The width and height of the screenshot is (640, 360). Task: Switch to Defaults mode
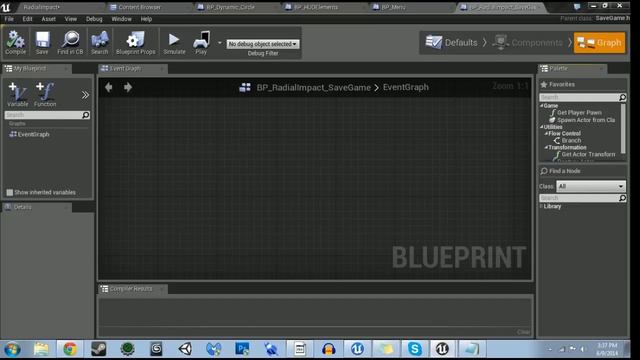click(x=451, y=42)
